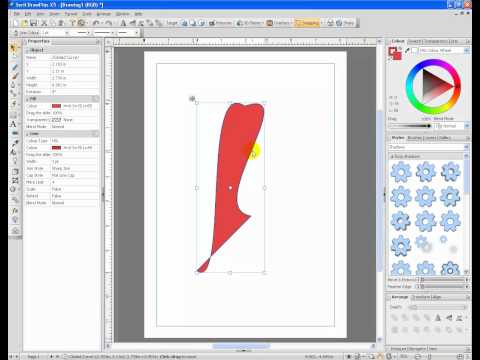480x360 pixels.
Task: Click the Undo arrow icon
Action: pos(96,23)
